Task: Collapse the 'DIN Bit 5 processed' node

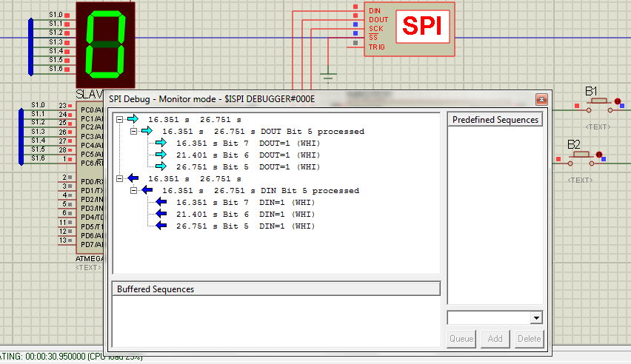Action: (134, 190)
